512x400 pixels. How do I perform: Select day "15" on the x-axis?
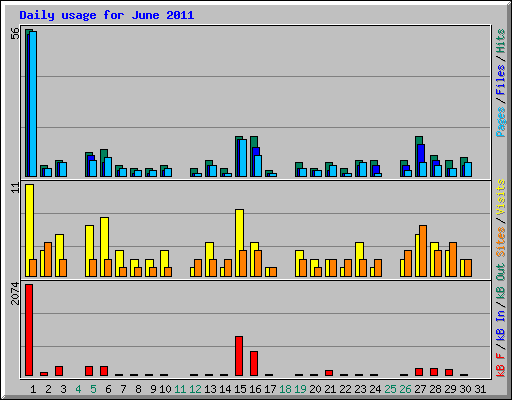tap(240, 389)
